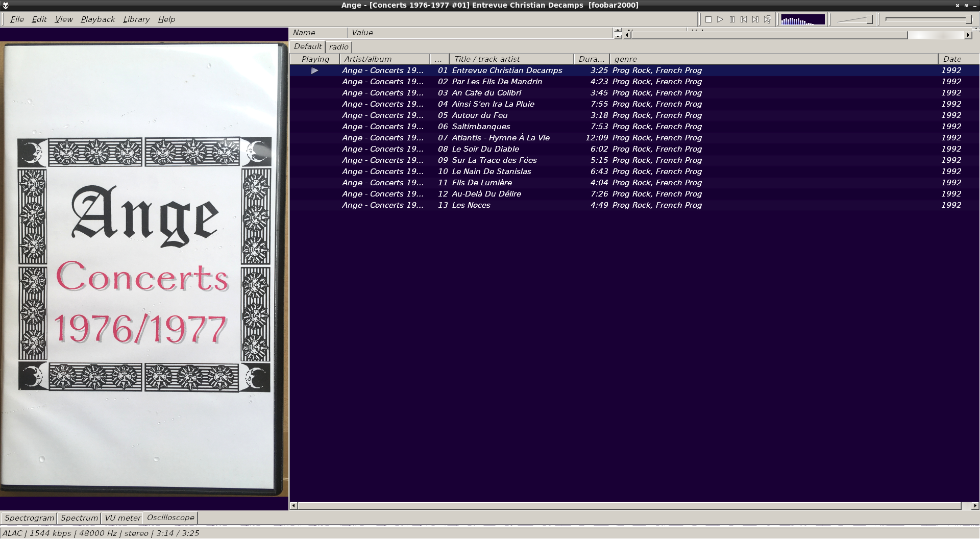Open the Playback menu
The height and width of the screenshot is (539, 980).
coord(97,19)
